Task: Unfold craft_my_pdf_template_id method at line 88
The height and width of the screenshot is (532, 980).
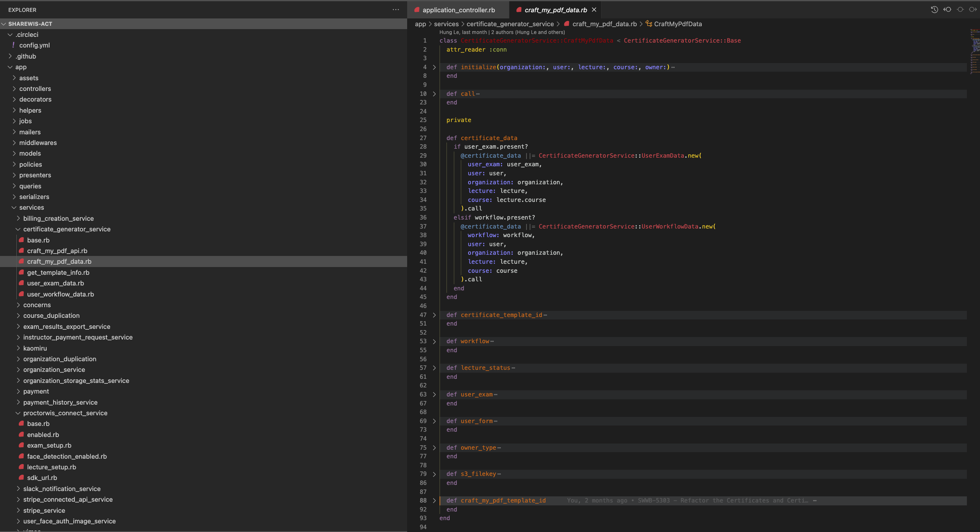Action: (435, 500)
